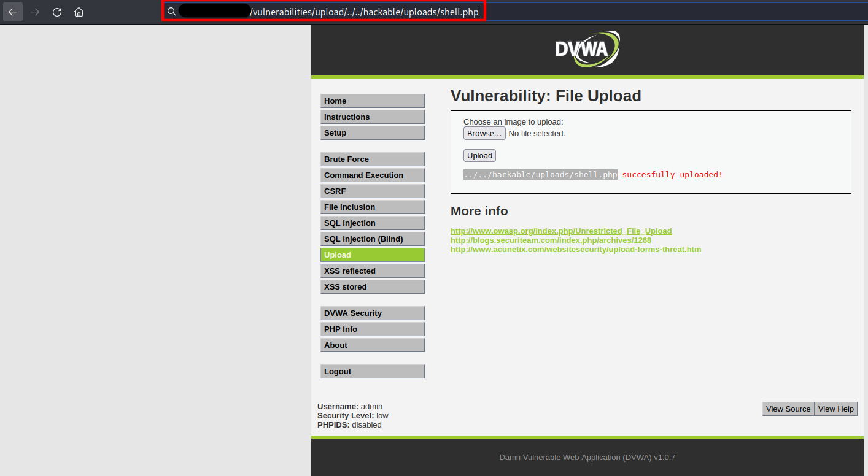Navigate to XSS stored page
Image resolution: width=868 pixels, height=476 pixels.
tap(372, 287)
